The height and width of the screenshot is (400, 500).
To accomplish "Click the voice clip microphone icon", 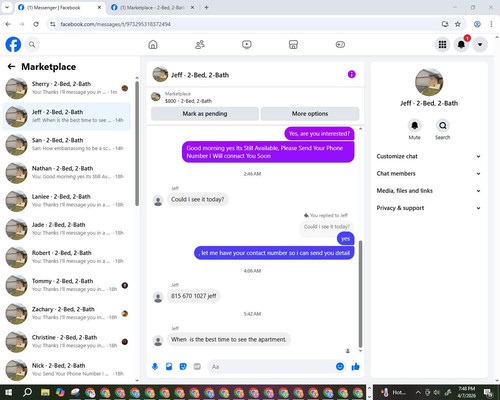I will tap(155, 367).
